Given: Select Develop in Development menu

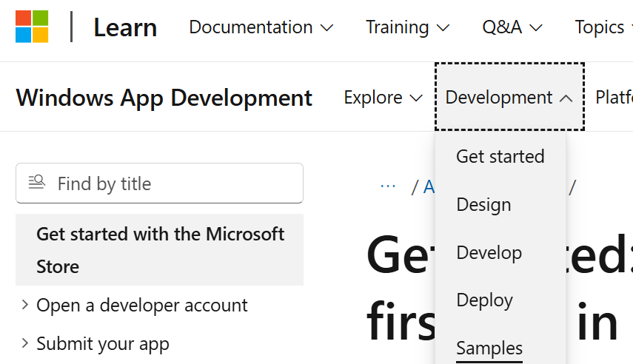Looking at the screenshot, I should pyautogui.click(x=489, y=252).
